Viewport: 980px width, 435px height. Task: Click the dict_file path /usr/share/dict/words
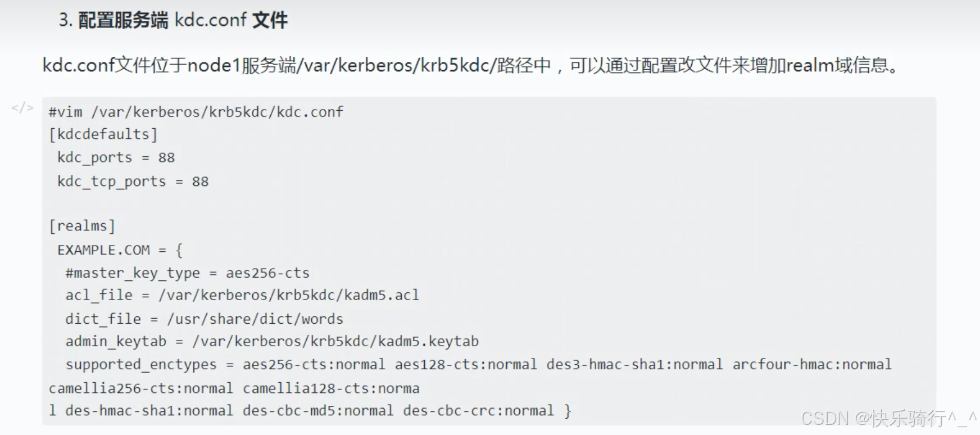[255, 319]
